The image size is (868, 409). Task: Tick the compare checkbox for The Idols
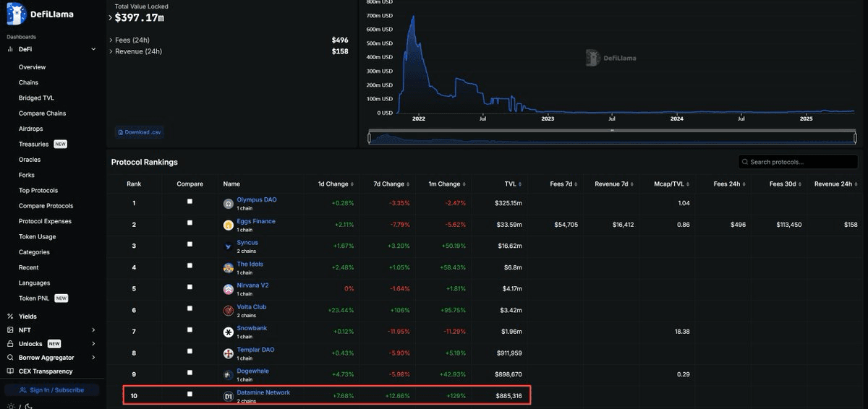click(x=190, y=266)
